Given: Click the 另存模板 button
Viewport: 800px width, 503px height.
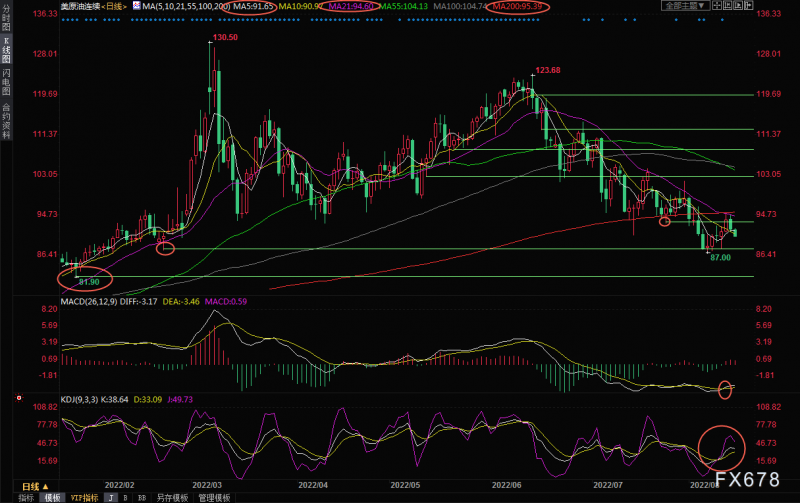Looking at the screenshot, I should pos(172,497).
